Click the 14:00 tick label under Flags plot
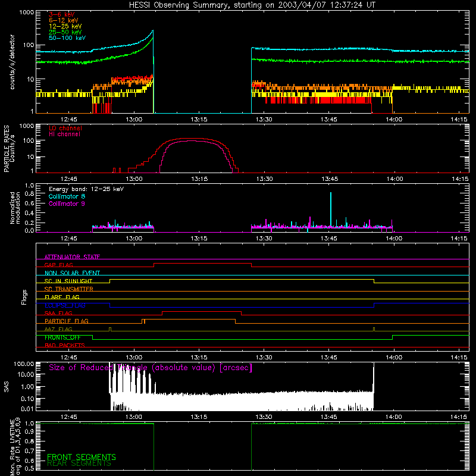This screenshot has width=476, height=476. pos(394,358)
